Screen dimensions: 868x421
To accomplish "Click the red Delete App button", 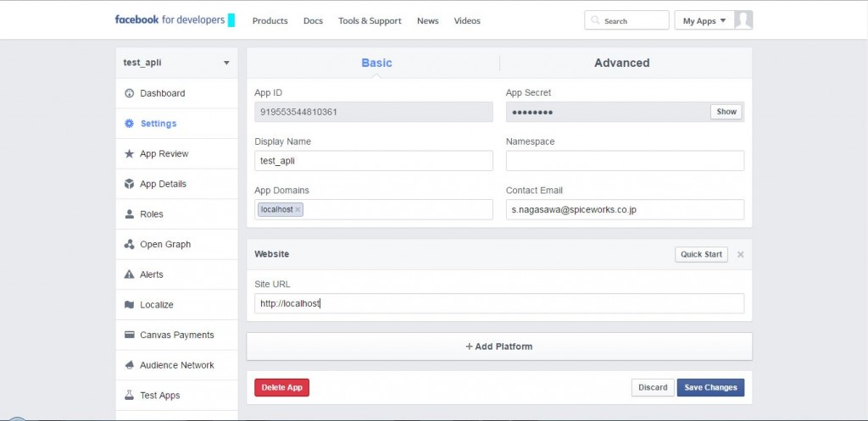I will point(281,387).
